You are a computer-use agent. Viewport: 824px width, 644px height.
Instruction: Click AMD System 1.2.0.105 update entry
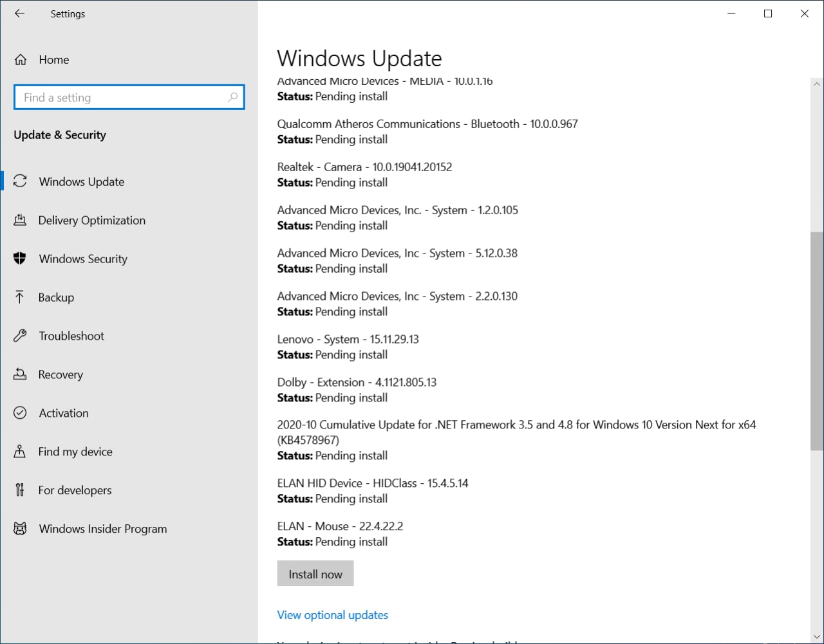[397, 210]
